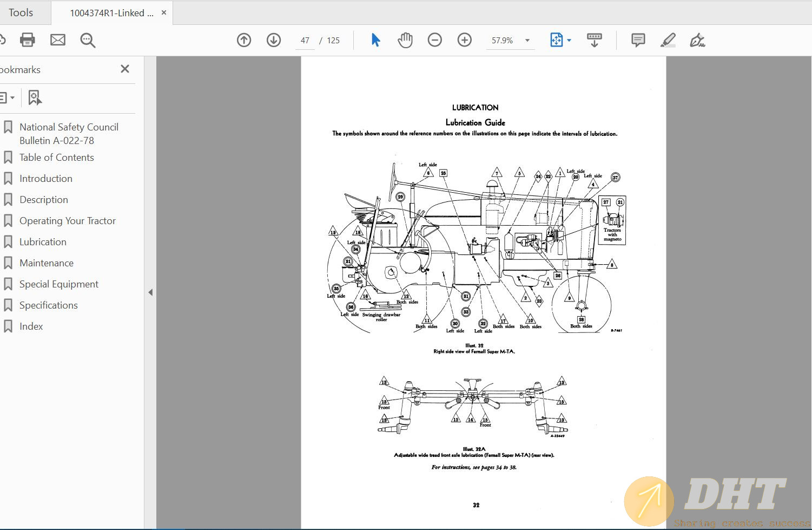The image size is (812, 530).
Task: Close the 1004374R1-Linked document tab
Action: [x=164, y=12]
